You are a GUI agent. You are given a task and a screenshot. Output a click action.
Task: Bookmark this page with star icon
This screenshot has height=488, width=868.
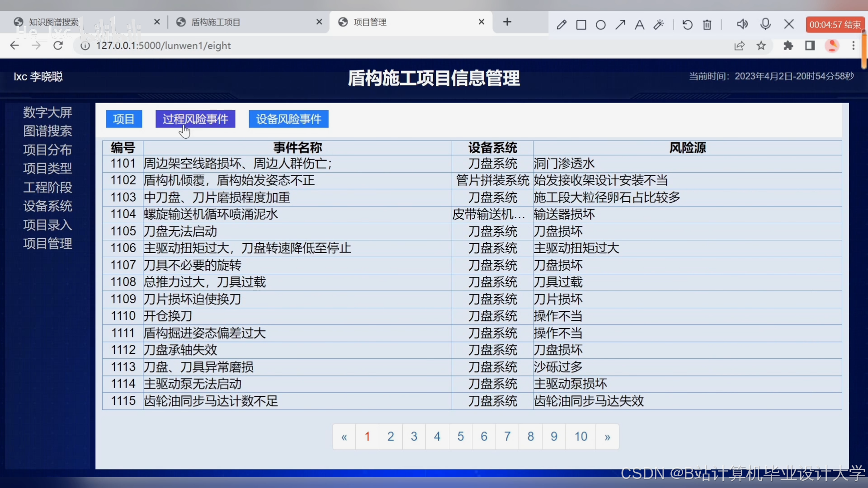pos(761,46)
